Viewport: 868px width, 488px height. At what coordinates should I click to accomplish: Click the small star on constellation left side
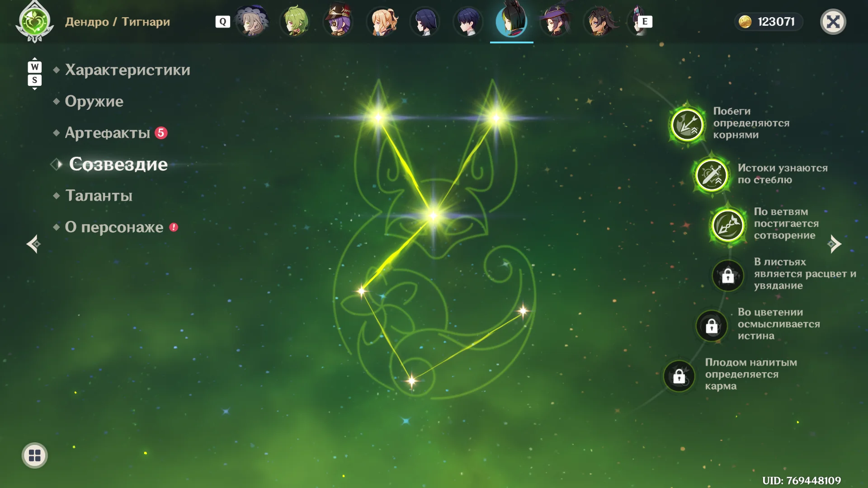point(361,291)
